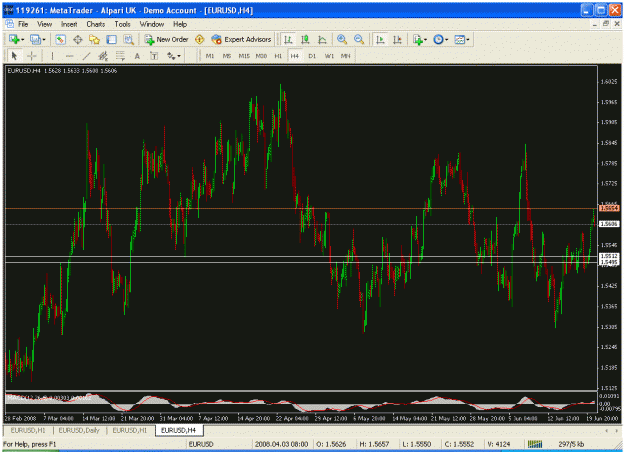
Task: Switch chart to candlesticks mode
Action: [305, 39]
